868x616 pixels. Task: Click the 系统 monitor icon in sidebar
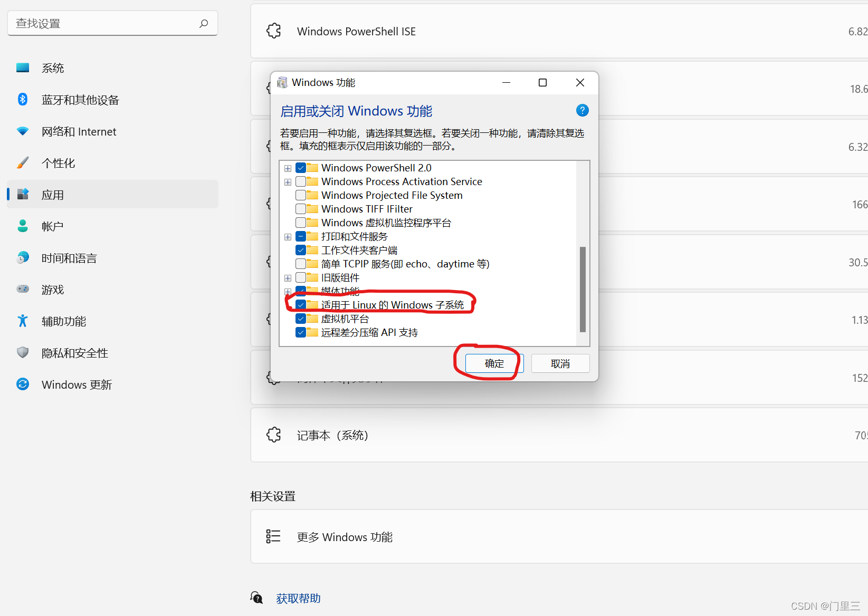(23, 68)
